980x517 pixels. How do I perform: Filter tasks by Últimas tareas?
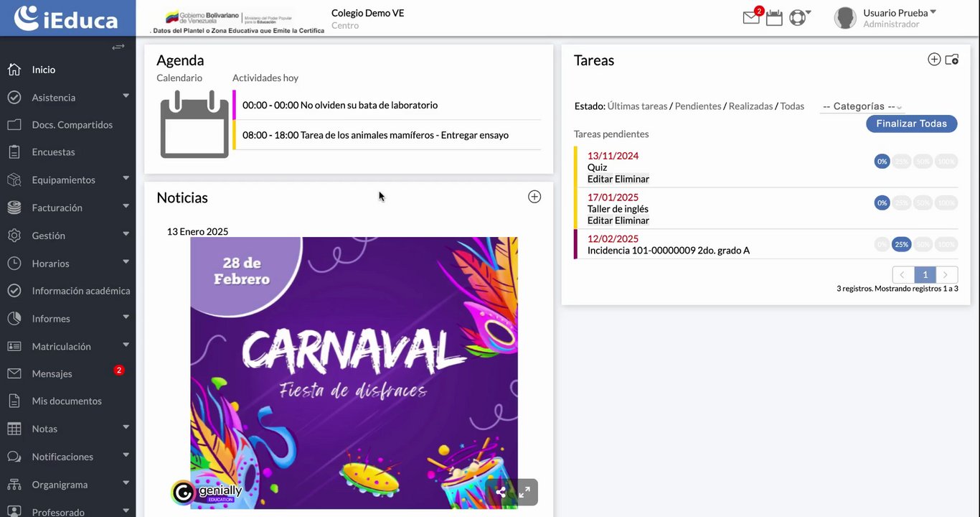tap(637, 106)
